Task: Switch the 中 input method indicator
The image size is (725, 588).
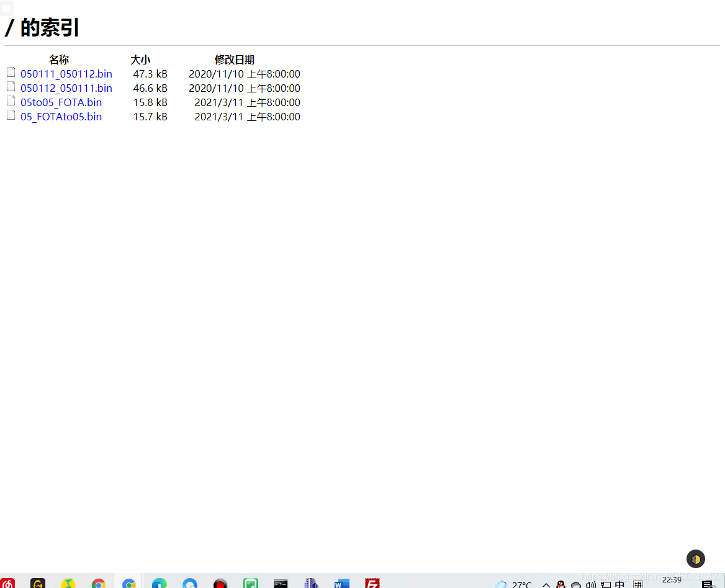Action: [x=619, y=584]
